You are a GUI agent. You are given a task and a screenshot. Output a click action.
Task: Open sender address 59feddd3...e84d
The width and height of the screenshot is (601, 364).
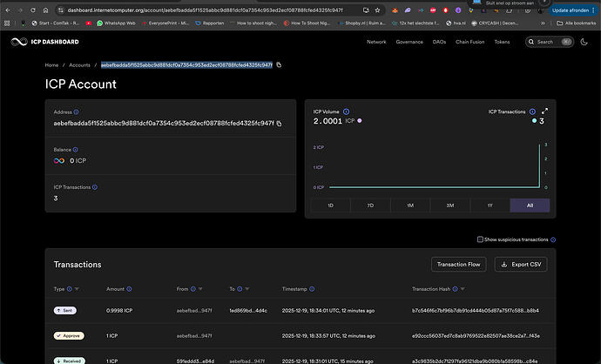tap(195, 361)
